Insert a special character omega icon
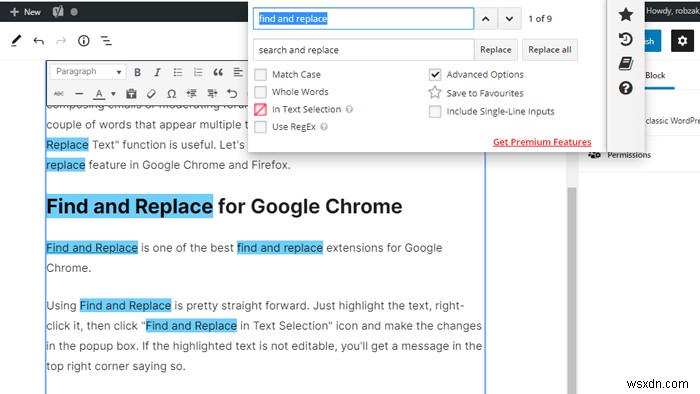Viewport: 700px width, 394px height. point(171,94)
